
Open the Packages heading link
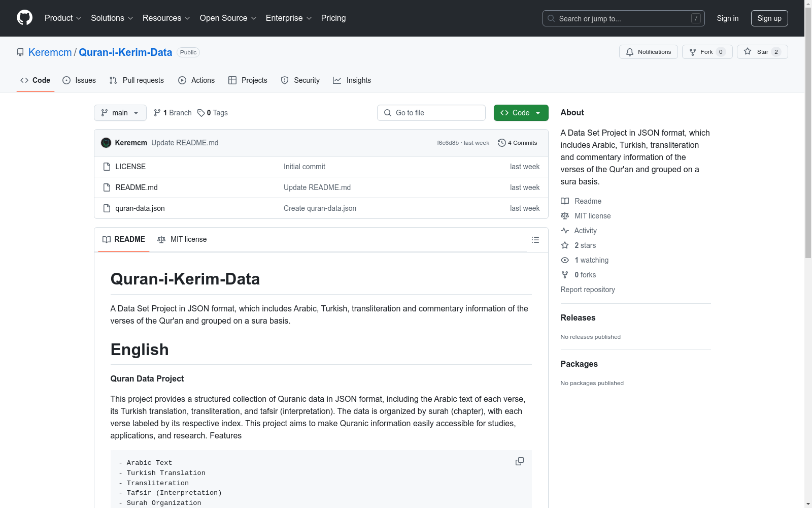click(x=579, y=364)
